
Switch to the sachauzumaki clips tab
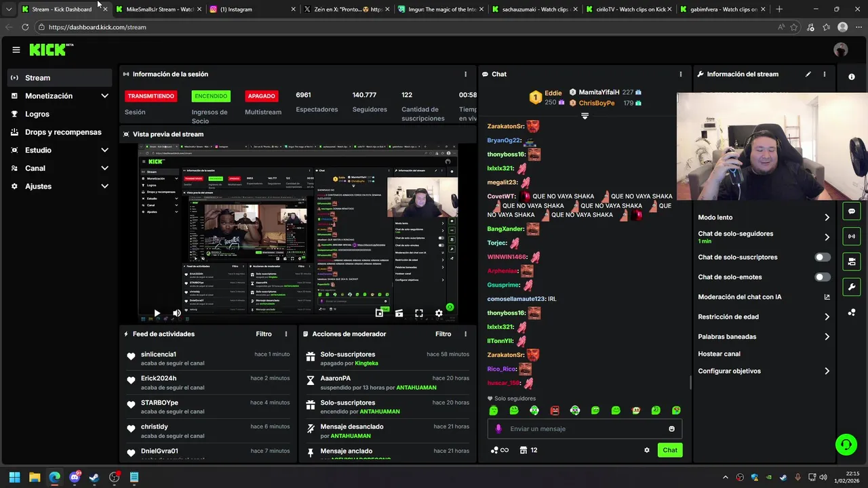(534, 9)
